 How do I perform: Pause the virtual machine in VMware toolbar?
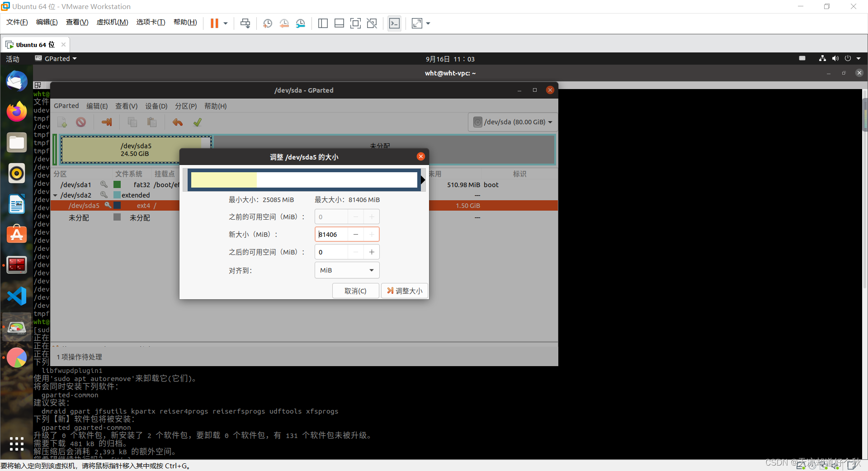214,23
